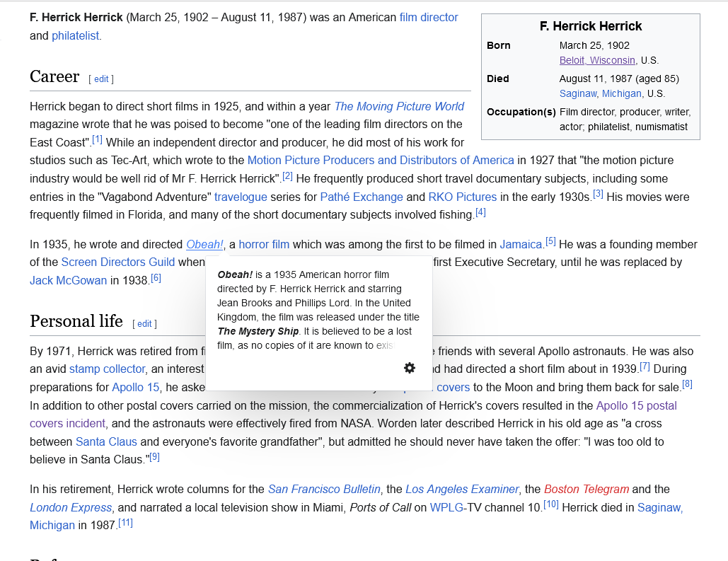Jump to citation [4]

480,212
